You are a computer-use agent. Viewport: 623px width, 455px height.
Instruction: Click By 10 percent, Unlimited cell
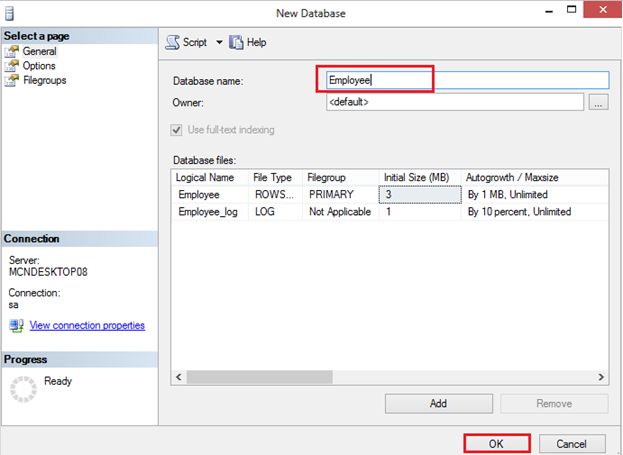point(535,212)
